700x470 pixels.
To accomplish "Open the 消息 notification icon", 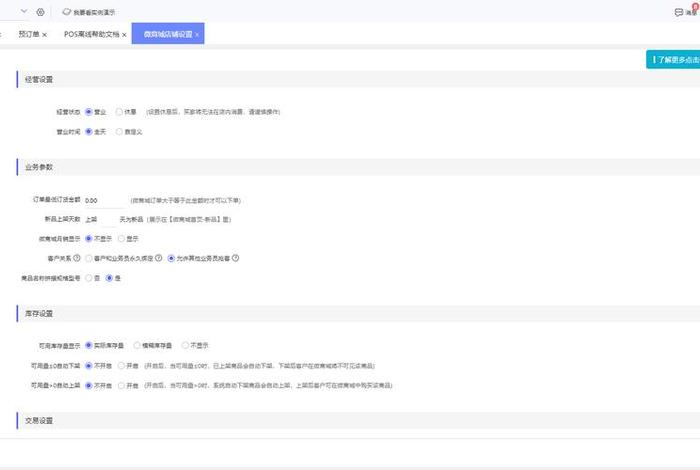I will tap(681, 11).
